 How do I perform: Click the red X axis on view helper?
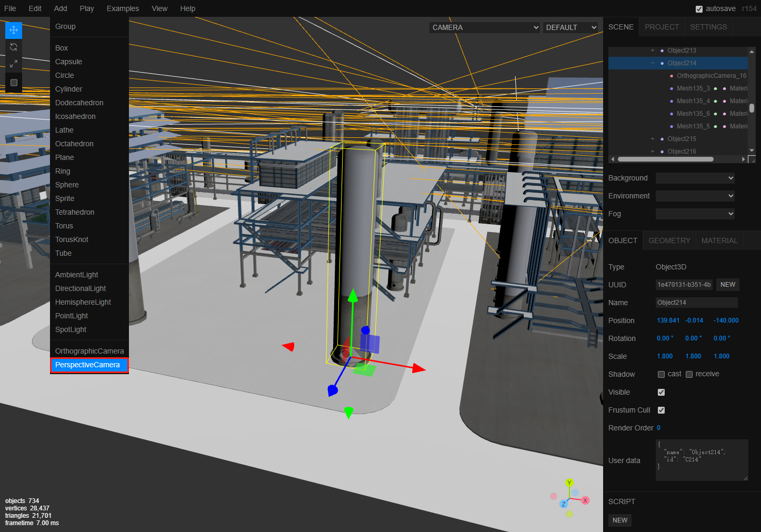click(x=585, y=500)
